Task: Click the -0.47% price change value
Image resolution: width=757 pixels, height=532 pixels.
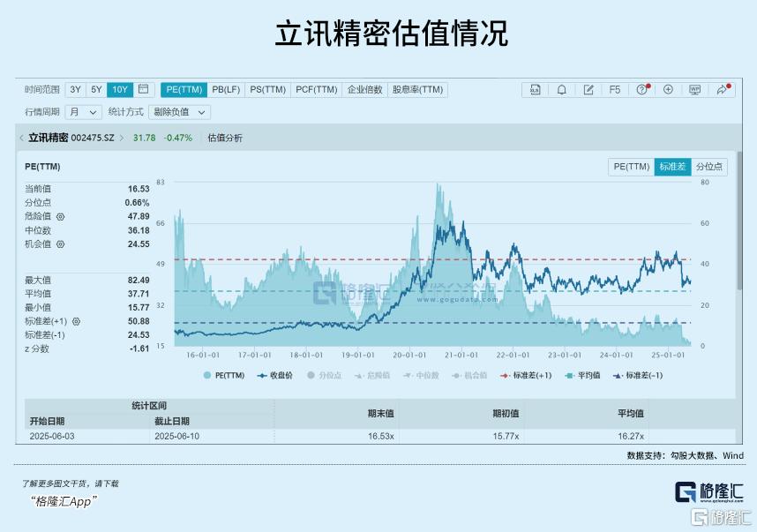Action: [x=177, y=138]
